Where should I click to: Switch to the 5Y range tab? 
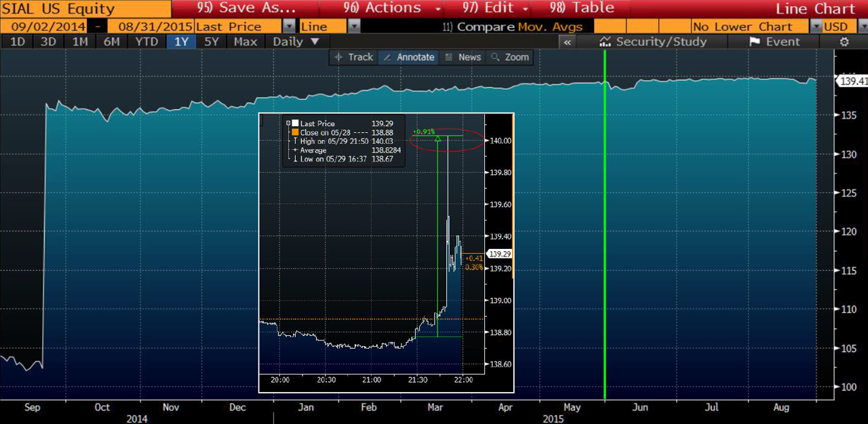212,42
